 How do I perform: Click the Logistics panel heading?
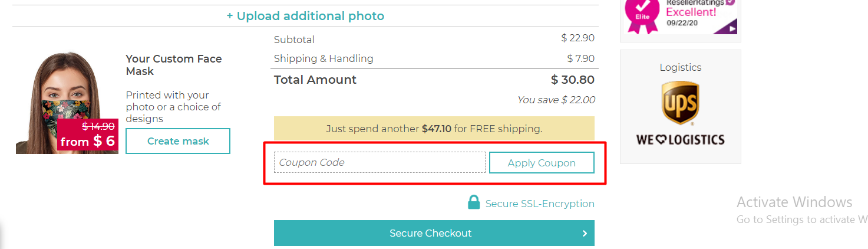[681, 67]
